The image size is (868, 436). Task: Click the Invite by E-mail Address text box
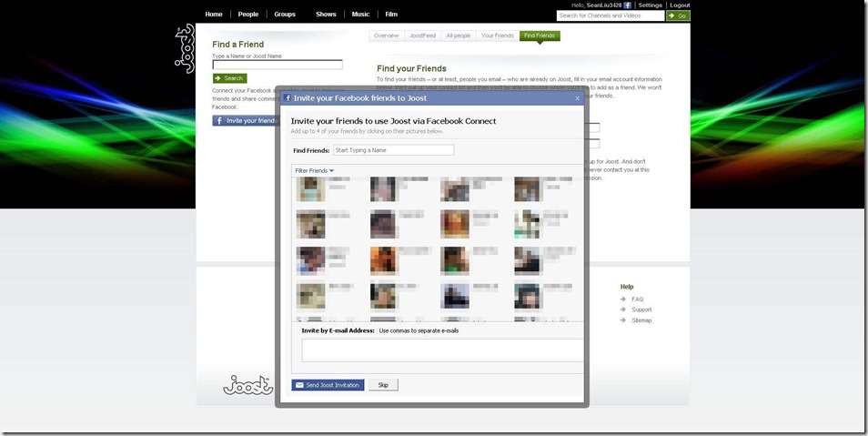coord(443,350)
